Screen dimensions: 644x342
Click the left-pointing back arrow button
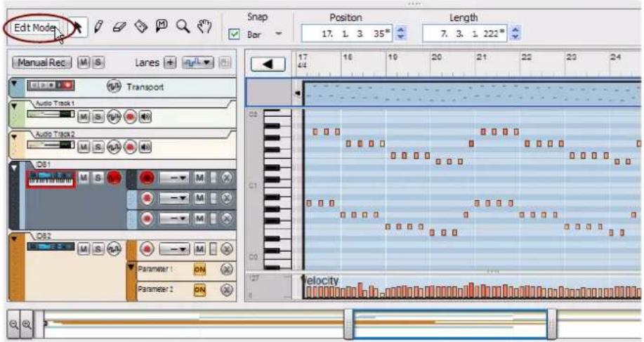[268, 64]
